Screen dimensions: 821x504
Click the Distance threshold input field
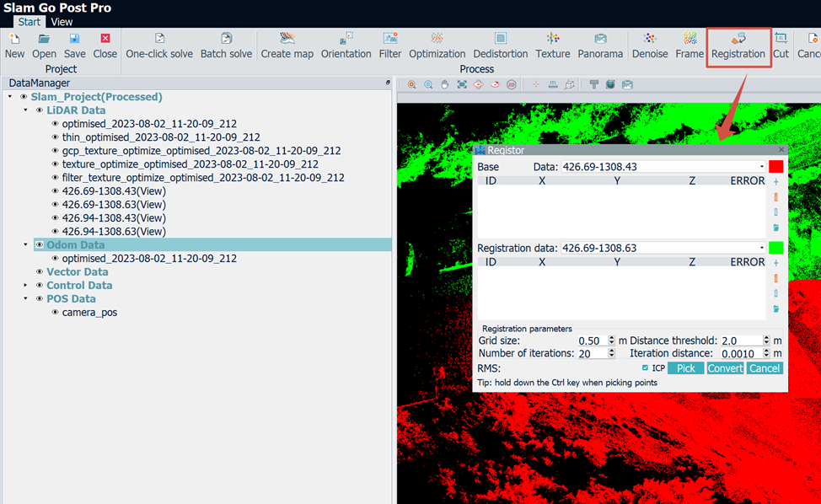[741, 340]
